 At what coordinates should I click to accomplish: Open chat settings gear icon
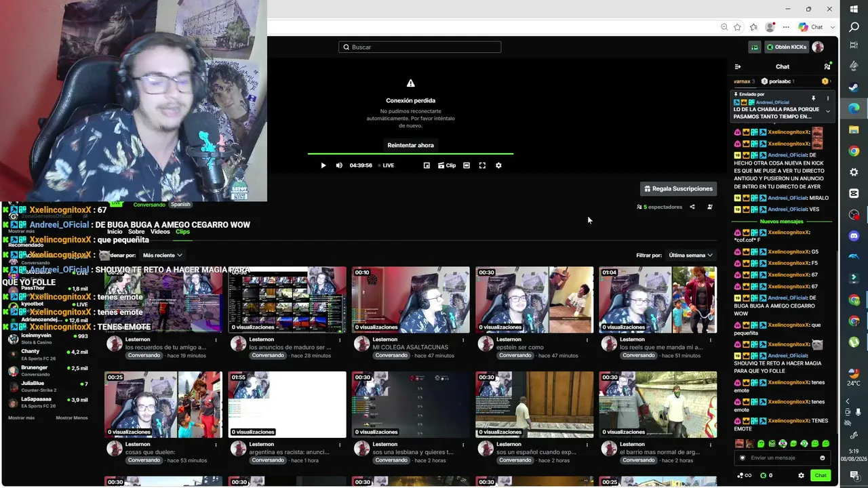[801, 475]
